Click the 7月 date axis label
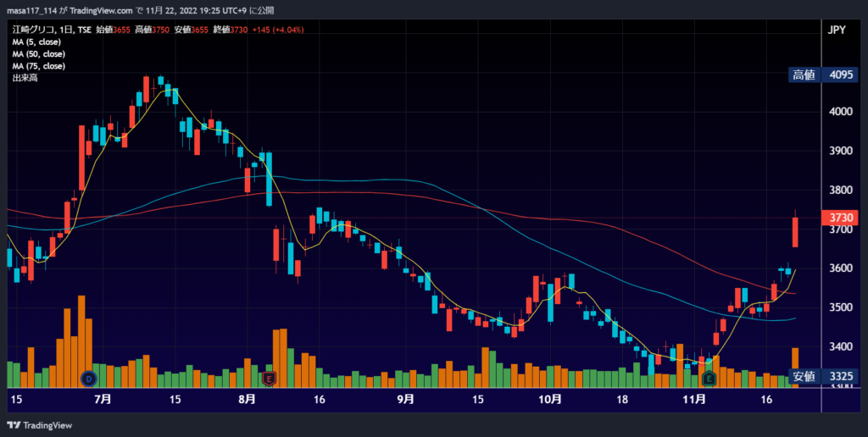This screenshot has height=437, width=868. [103, 400]
